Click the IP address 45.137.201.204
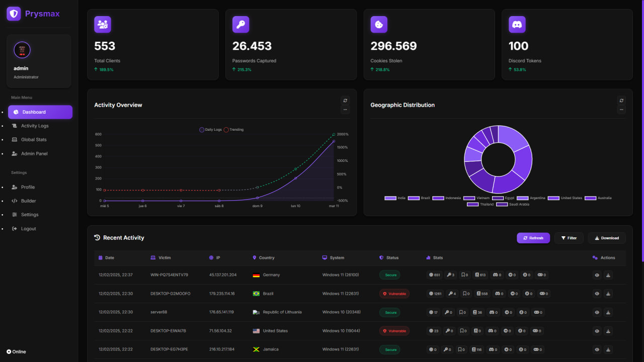The height and width of the screenshot is (362, 644). click(x=223, y=275)
